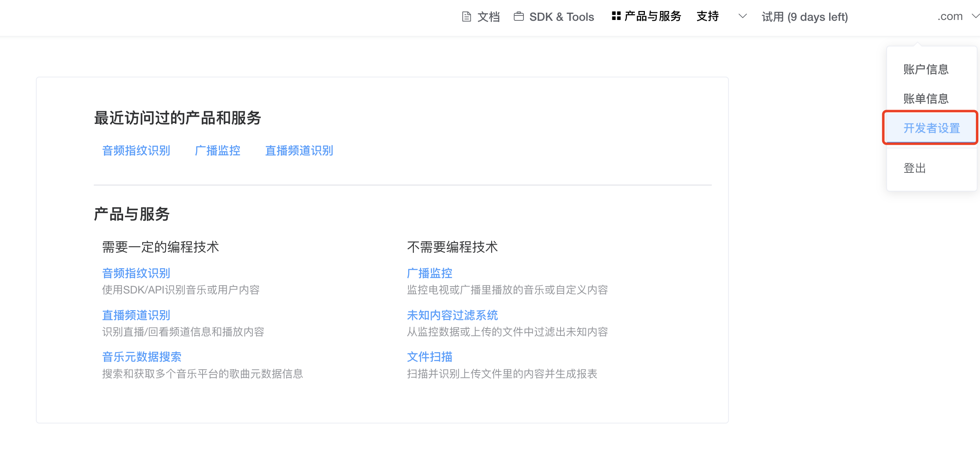Viewport: 980px width, 450px height.
Task: Open 产品与服务 menu in header
Action: point(653,16)
